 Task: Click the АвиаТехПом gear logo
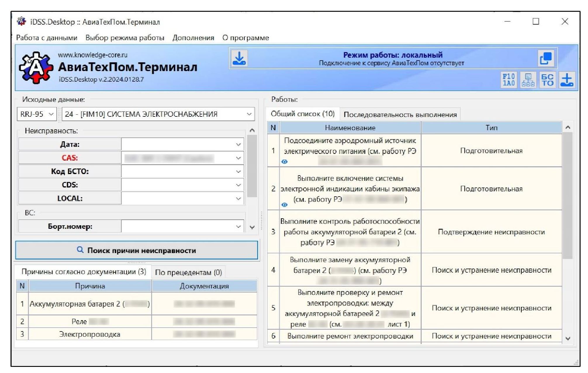click(36, 68)
